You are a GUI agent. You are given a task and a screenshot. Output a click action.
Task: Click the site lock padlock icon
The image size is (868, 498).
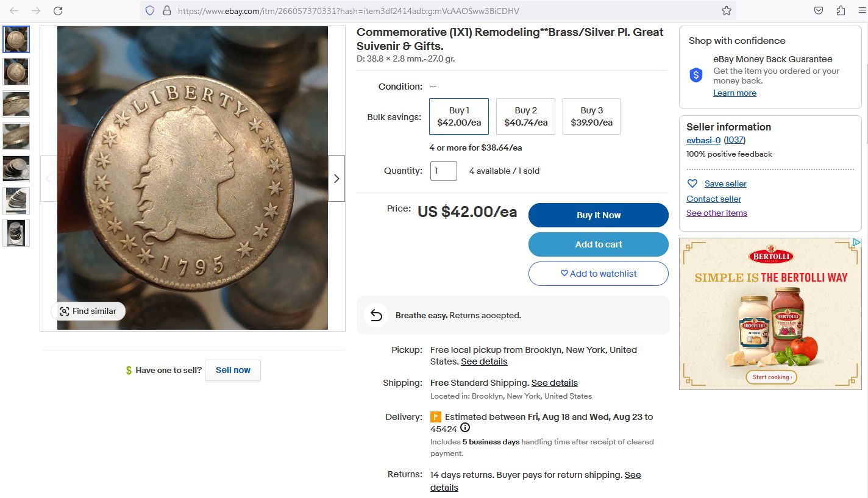(x=166, y=10)
